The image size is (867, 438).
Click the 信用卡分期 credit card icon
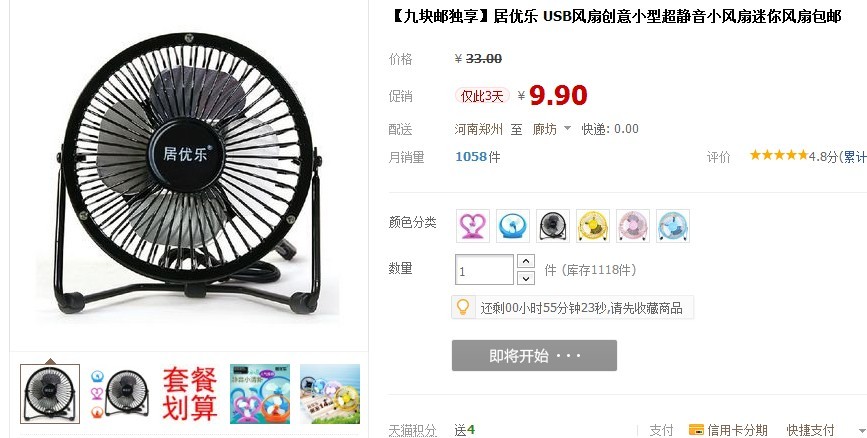click(696, 430)
